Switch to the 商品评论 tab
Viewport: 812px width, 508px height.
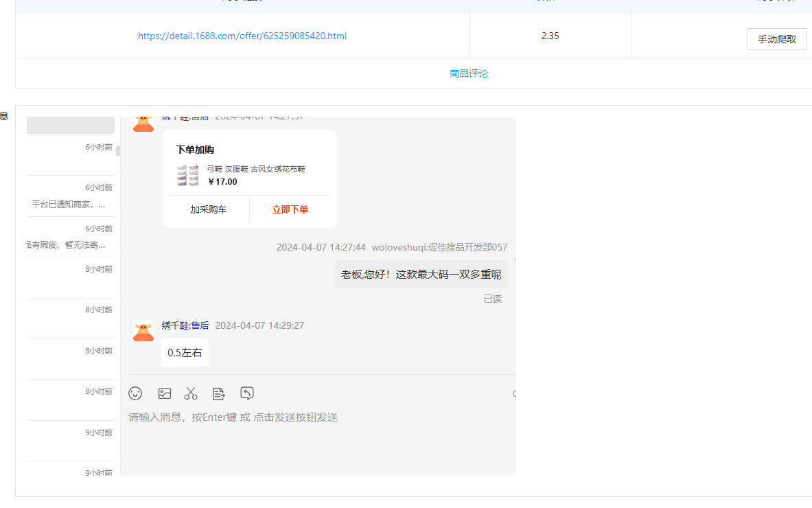469,73
